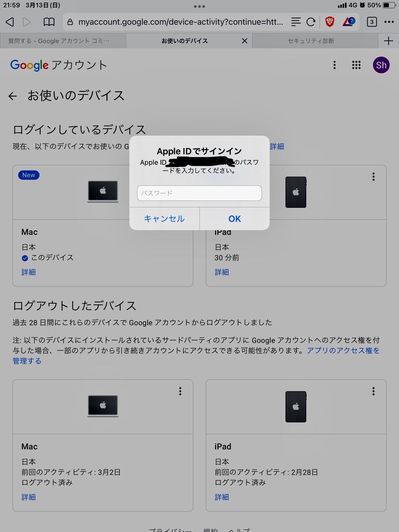399x532 pixels.
Task: Open the Google Account vertical dots menu
Action: point(335,65)
